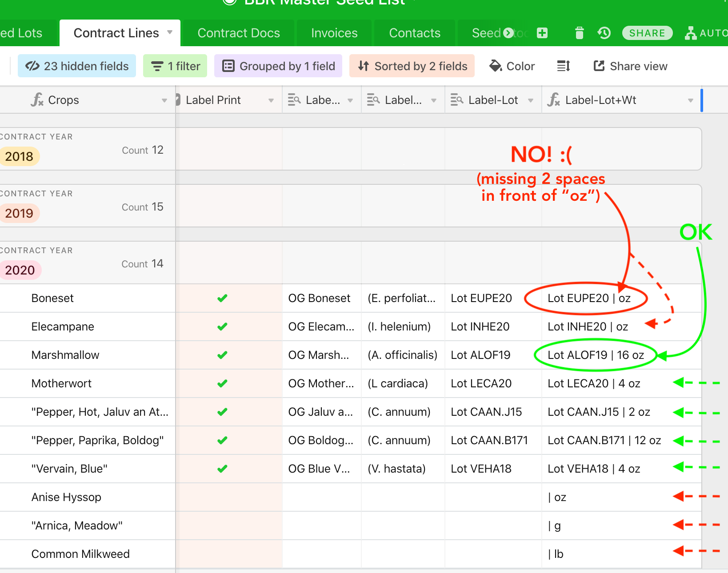Viewport: 728px width, 573px height.
Task: Select Lot ALOF19 | 16 oz cell
Action: pos(621,355)
